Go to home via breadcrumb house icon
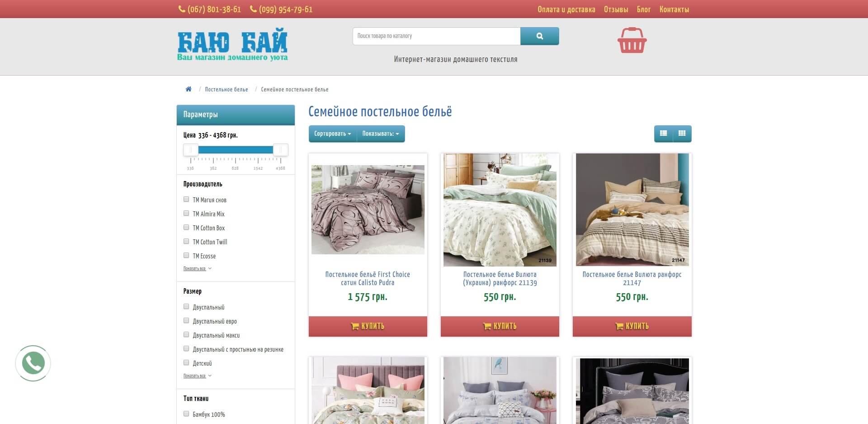This screenshot has width=868, height=424. click(x=189, y=89)
